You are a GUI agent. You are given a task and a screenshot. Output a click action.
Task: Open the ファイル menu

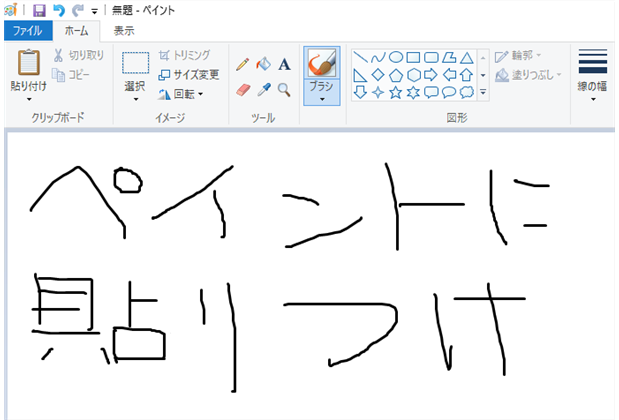[28, 31]
